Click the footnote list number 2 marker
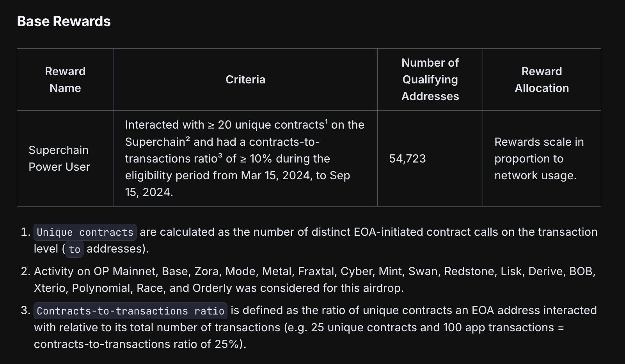Screen dimensions: 625x364 coord(25,271)
